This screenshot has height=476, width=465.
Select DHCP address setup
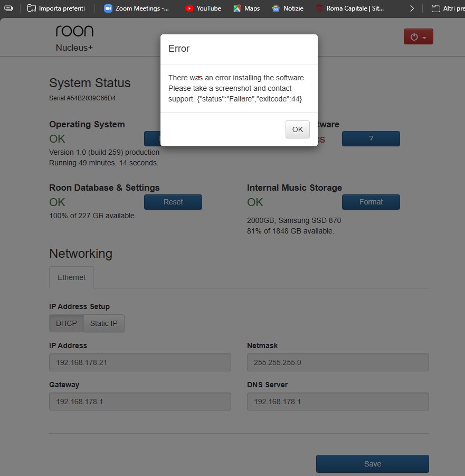[x=67, y=323]
